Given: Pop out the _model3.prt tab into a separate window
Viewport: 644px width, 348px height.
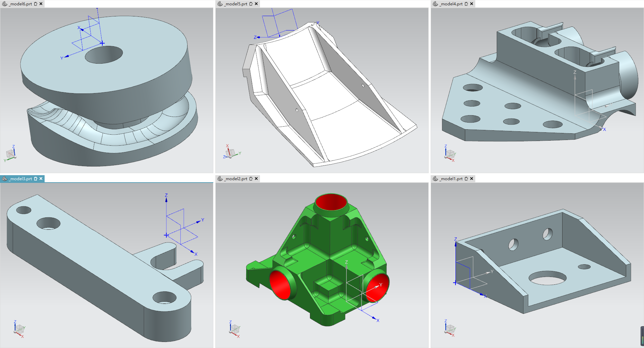Looking at the screenshot, I should point(36,179).
